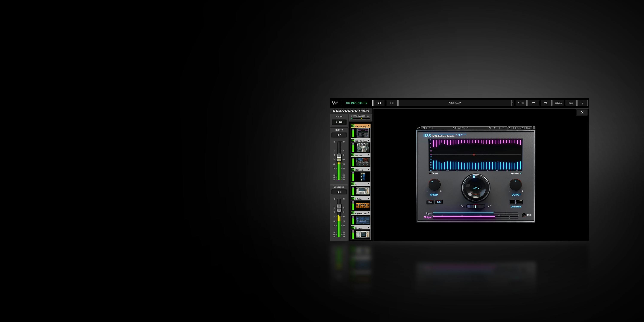Click the undo arrow in the SoundGrid Rack toolbar
The height and width of the screenshot is (322, 644).
click(379, 103)
